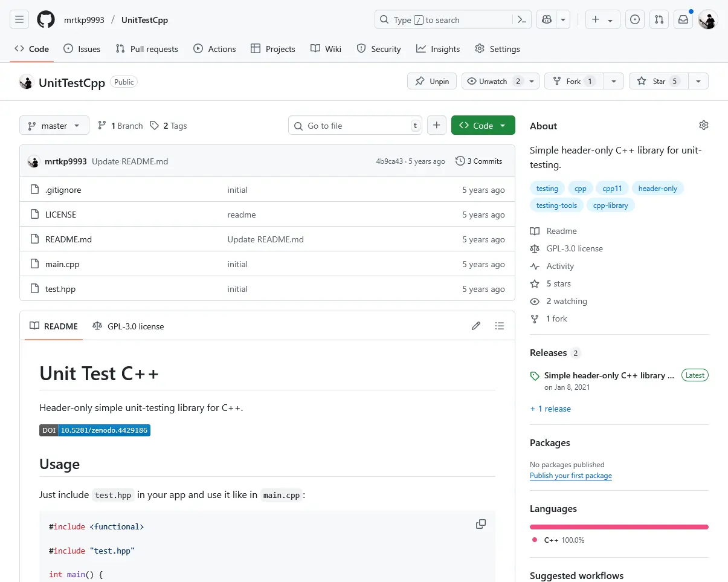
Task: Open mrtkp9993 in the breadcrumb
Action: 84,20
